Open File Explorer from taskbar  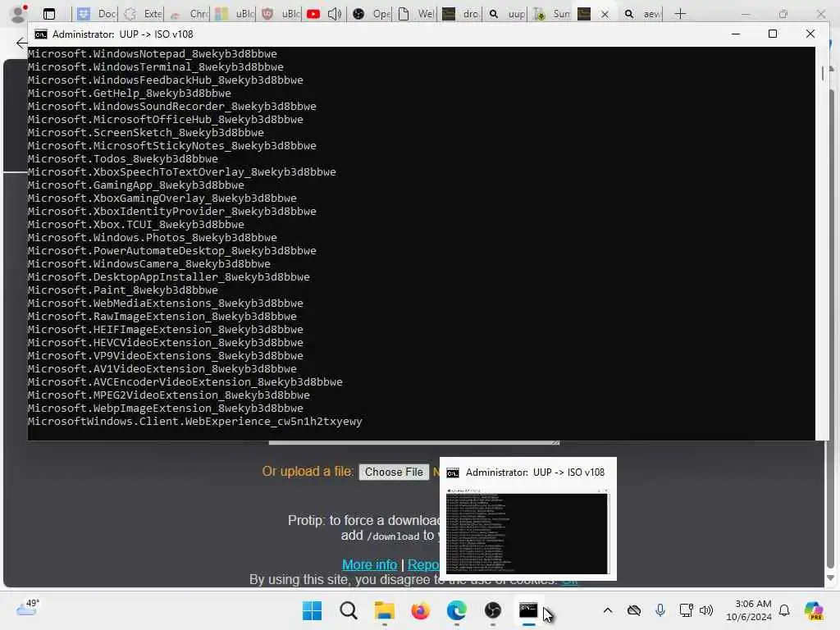coord(384,610)
